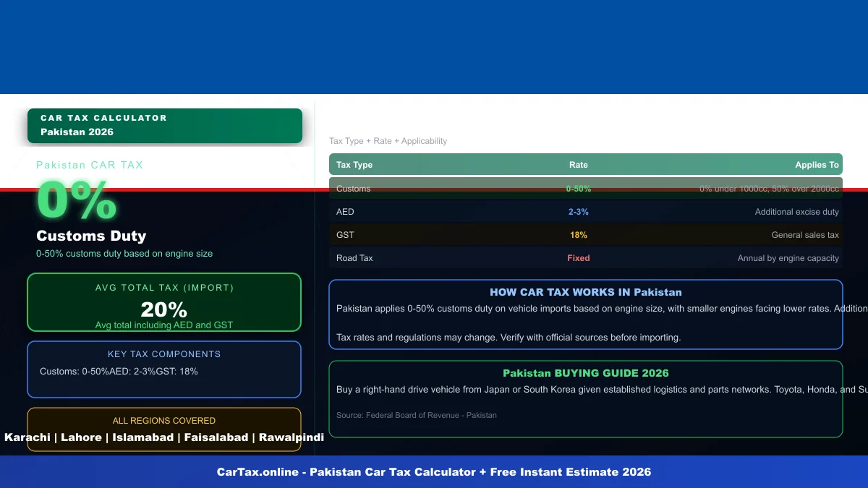Click '0-50% customs duty based on engine size'
868x488 pixels.
point(124,254)
